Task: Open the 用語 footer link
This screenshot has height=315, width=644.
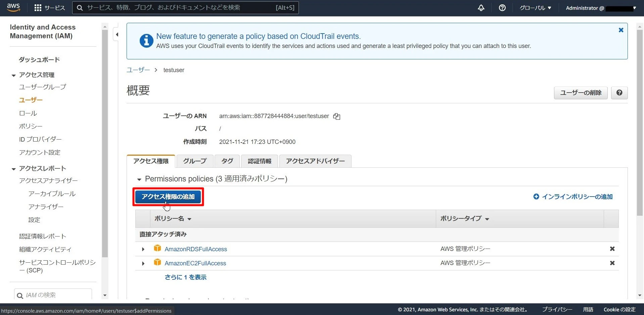Action: pyautogui.click(x=588, y=310)
